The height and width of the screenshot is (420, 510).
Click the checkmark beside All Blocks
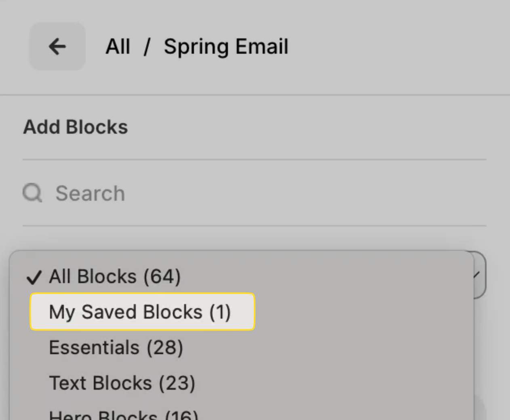(x=34, y=277)
